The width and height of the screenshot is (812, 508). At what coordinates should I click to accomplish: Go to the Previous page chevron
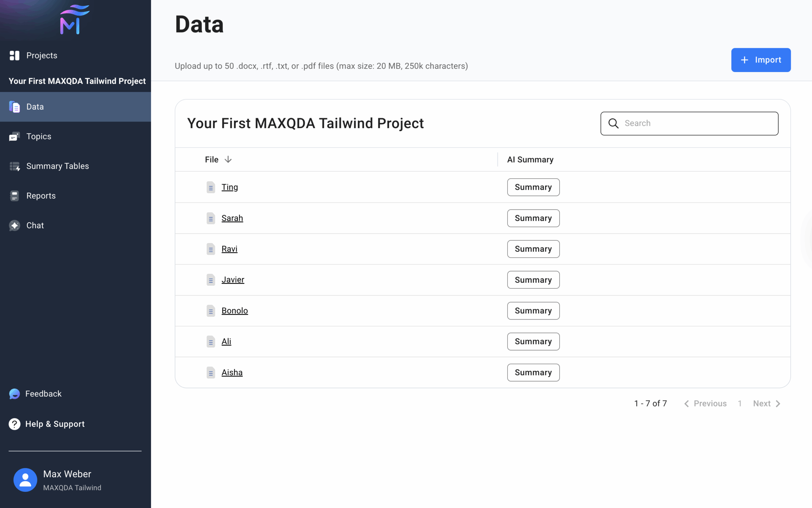pos(686,404)
